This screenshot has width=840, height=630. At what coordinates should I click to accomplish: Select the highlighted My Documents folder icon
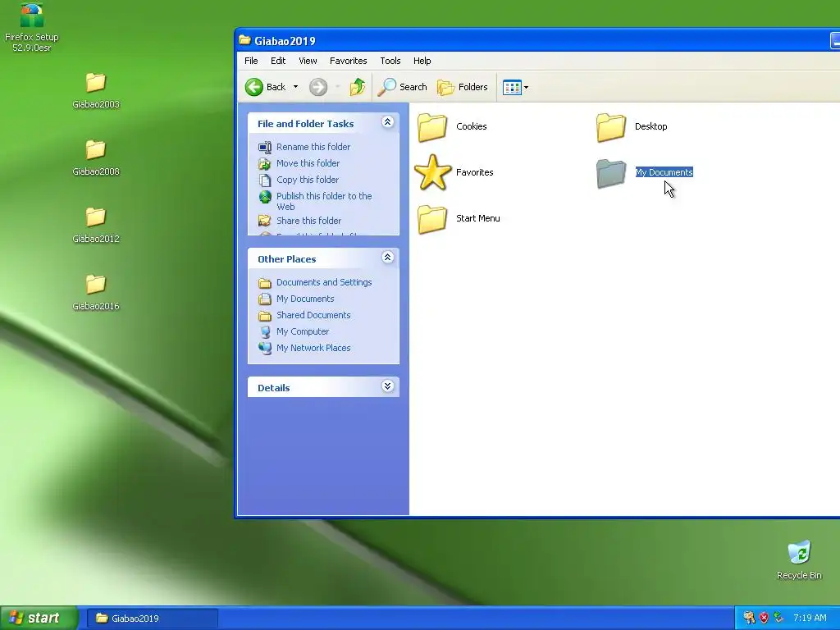[x=610, y=173]
